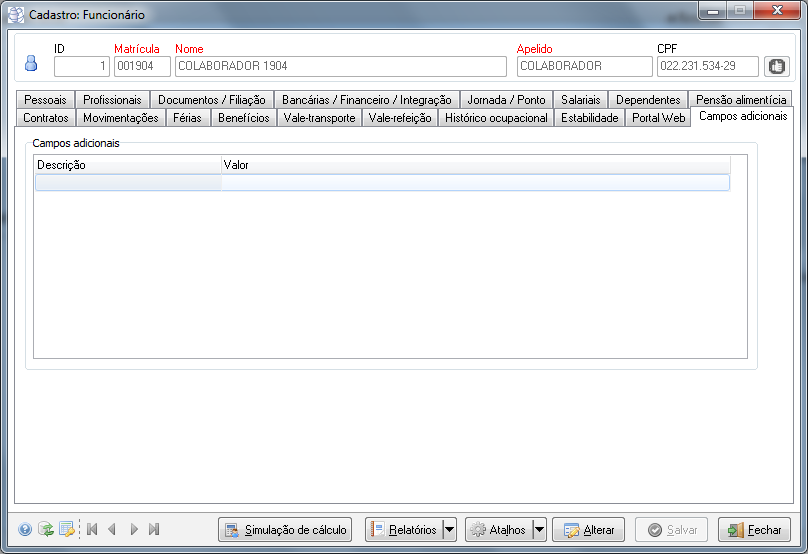Click the blue employee person icon
808x554 pixels.
[x=31, y=64]
